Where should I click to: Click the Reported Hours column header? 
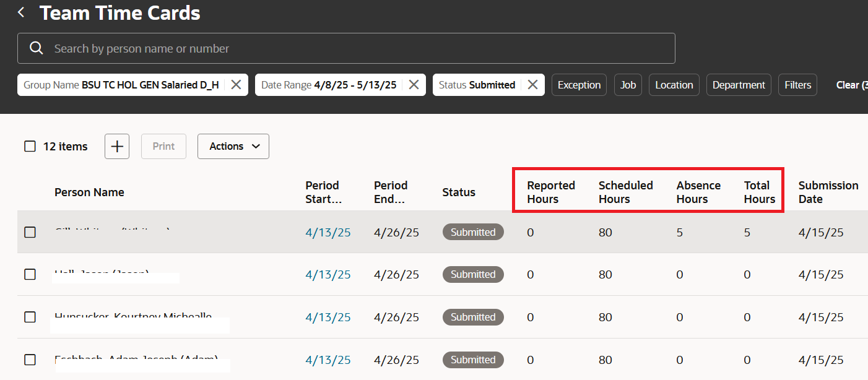[551, 192]
